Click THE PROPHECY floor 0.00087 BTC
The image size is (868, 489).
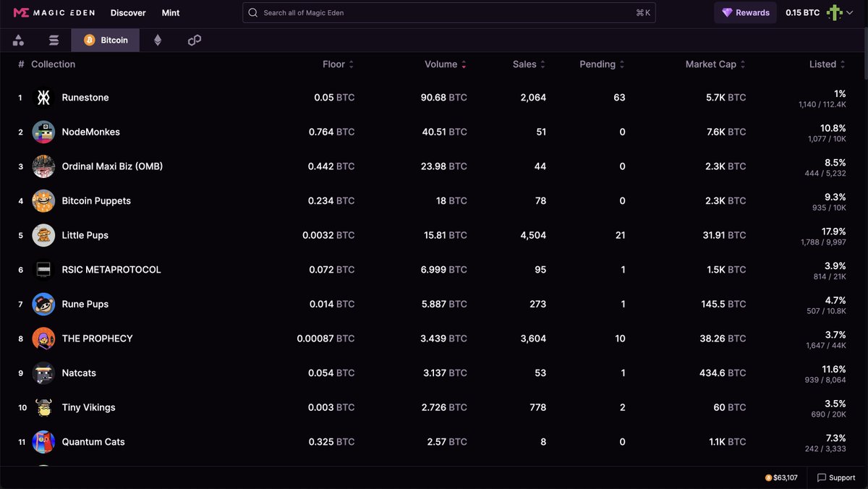pyautogui.click(x=326, y=339)
